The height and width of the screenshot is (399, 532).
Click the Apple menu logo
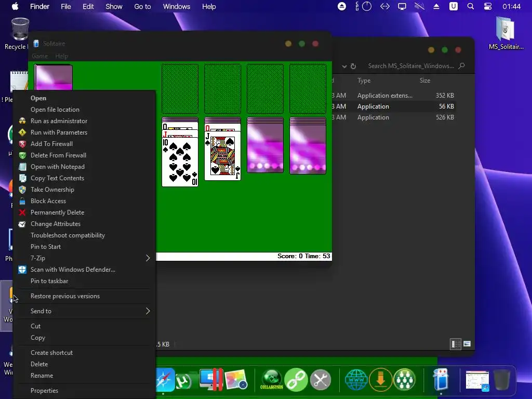point(15,6)
